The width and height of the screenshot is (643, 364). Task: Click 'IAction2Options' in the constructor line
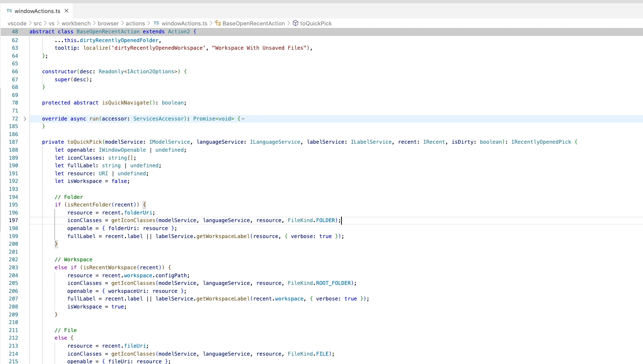point(150,71)
